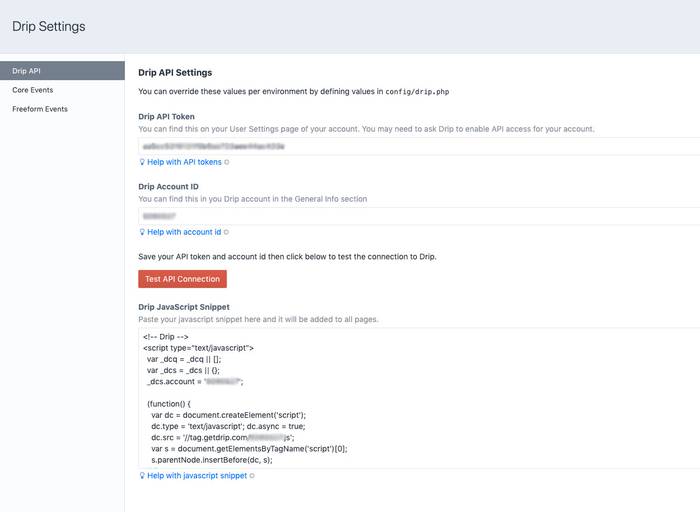Click lightbulb icon beside API tokens help
This screenshot has width=700, height=512.
[x=142, y=162]
